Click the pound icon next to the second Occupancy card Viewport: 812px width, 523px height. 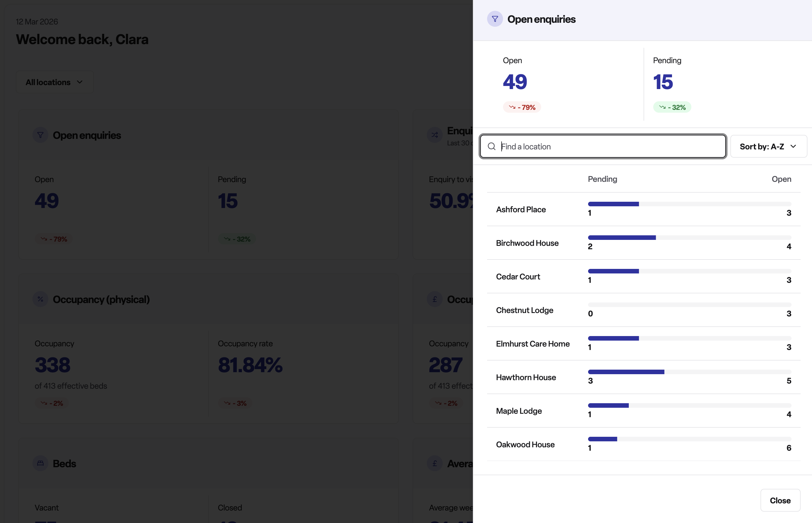(x=434, y=299)
